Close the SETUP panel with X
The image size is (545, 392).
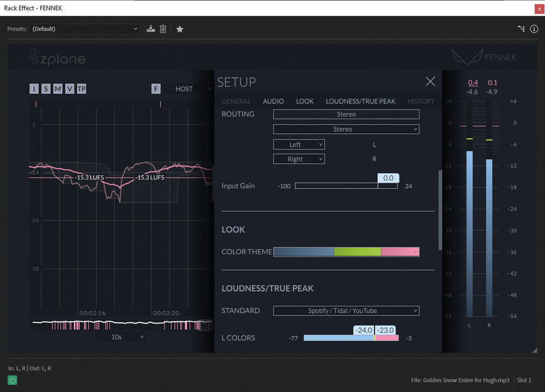431,82
